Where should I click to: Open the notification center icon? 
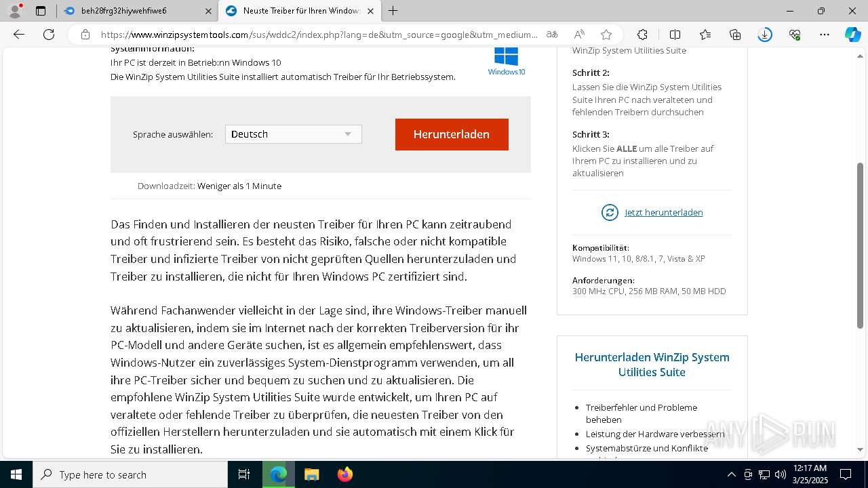point(846,474)
